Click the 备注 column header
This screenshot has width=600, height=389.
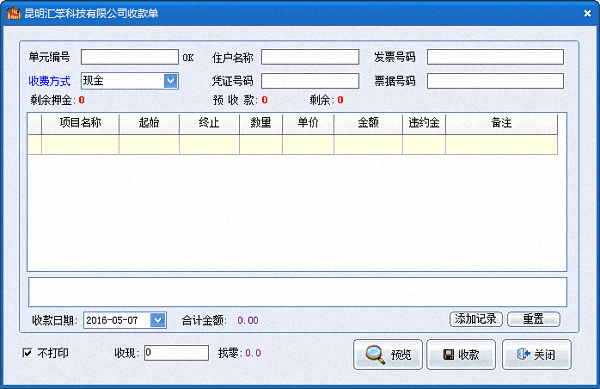pos(502,123)
